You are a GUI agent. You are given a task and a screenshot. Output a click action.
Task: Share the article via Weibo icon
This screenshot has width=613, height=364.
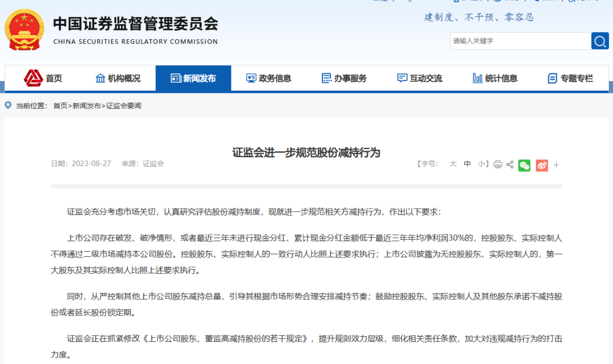pyautogui.click(x=542, y=165)
